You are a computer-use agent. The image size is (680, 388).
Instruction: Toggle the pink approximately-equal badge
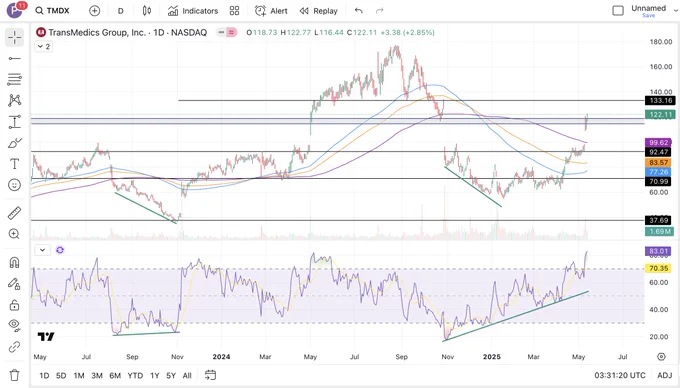(232, 33)
